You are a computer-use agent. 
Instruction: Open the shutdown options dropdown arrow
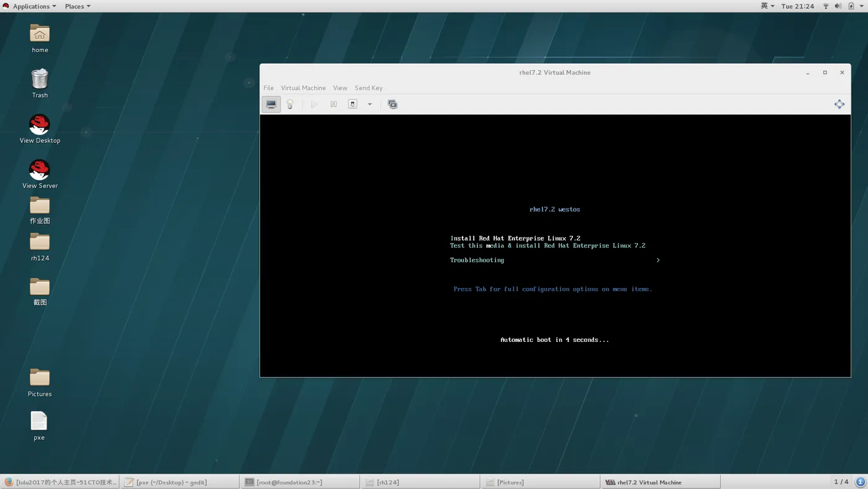[x=370, y=104]
